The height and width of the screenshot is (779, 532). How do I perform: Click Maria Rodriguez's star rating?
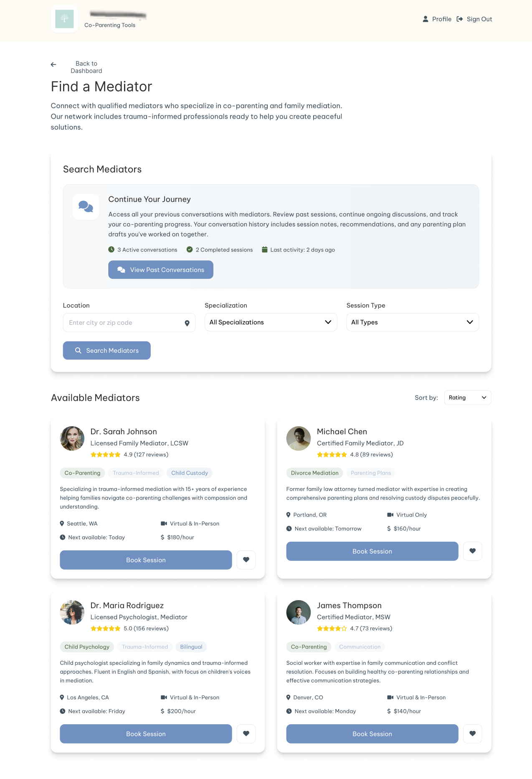106,629
